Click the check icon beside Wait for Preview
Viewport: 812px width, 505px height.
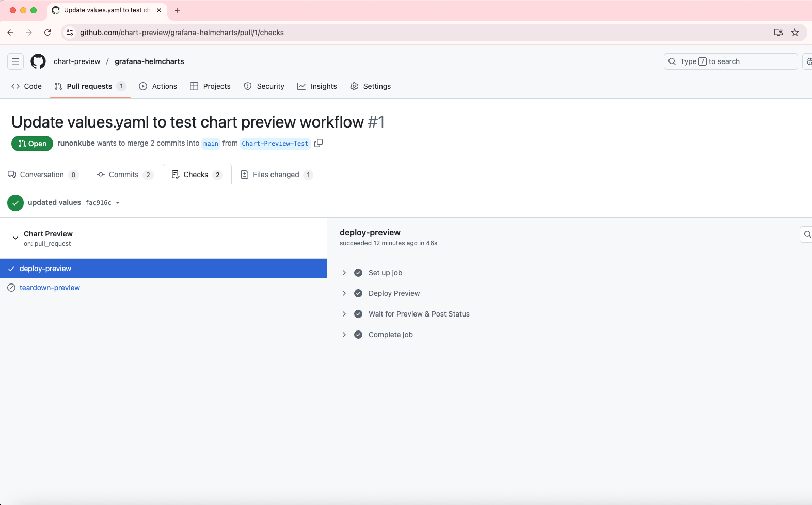pyautogui.click(x=358, y=314)
